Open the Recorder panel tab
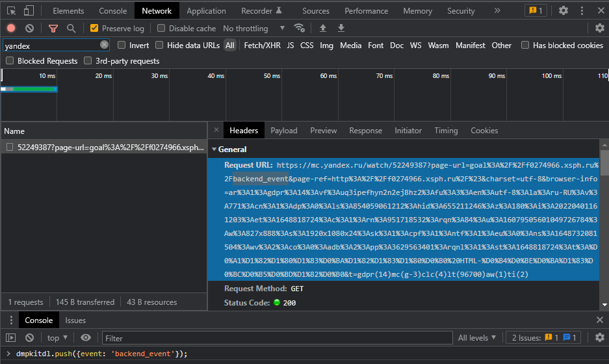This screenshot has width=609, height=364. (x=261, y=11)
